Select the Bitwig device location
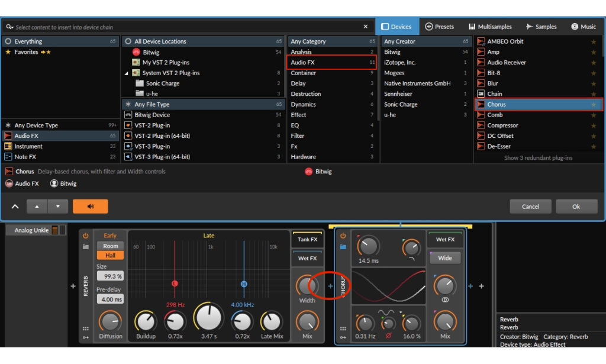The height and width of the screenshot is (364, 606). (x=204, y=52)
